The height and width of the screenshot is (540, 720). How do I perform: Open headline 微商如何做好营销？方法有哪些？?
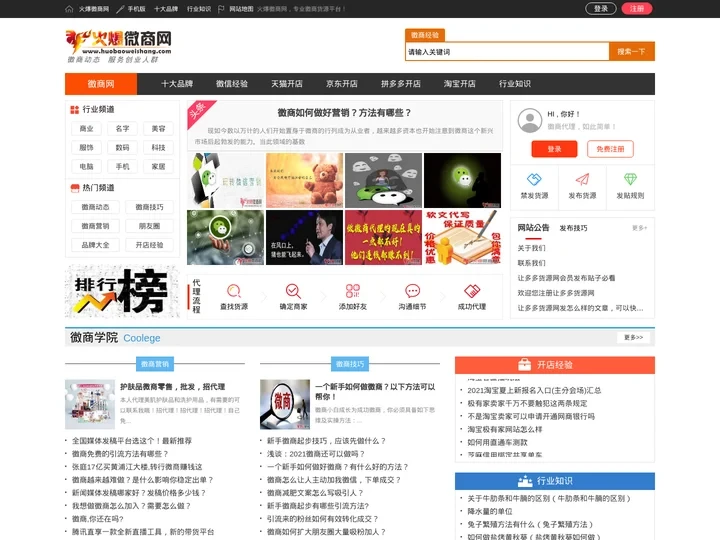pyautogui.click(x=344, y=112)
